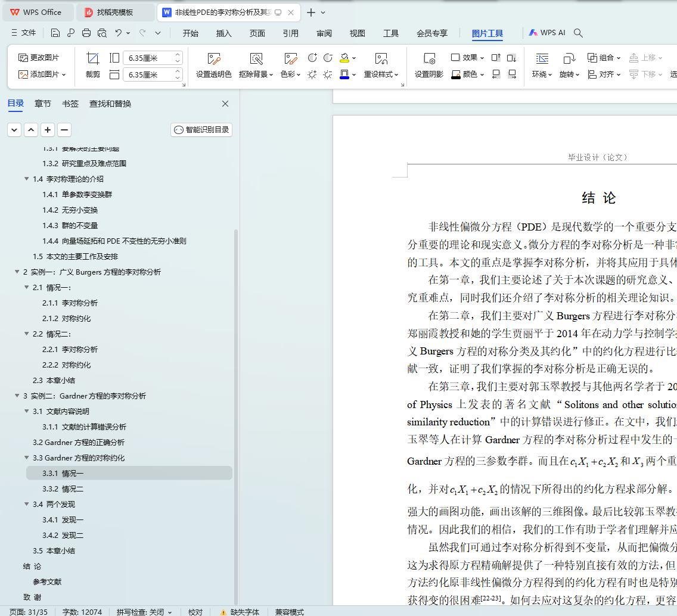The height and width of the screenshot is (616, 677).
Task: Open WPS AI assistant
Action: click(547, 33)
